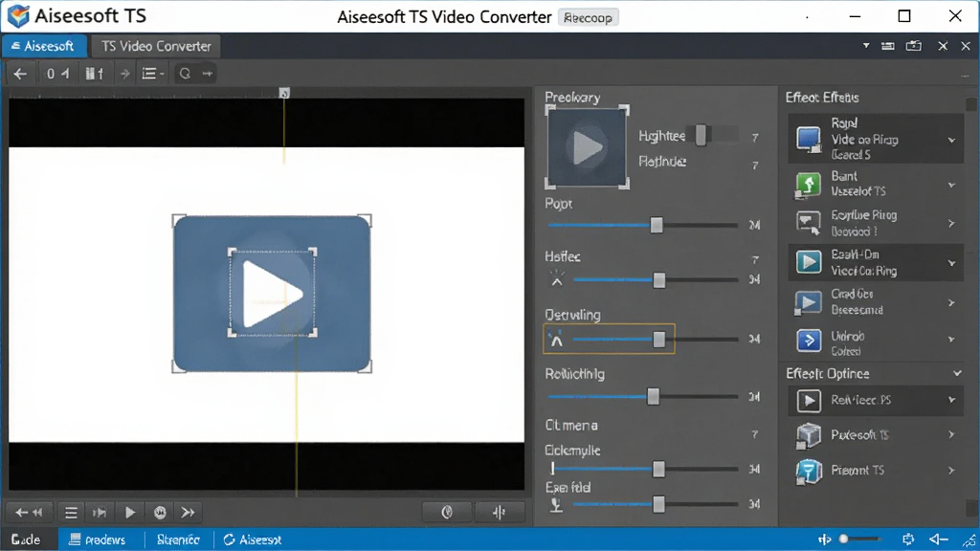Image resolution: width=980 pixels, height=551 pixels.
Task: Click the green Bant Useelof TS icon
Action: pyautogui.click(x=808, y=186)
